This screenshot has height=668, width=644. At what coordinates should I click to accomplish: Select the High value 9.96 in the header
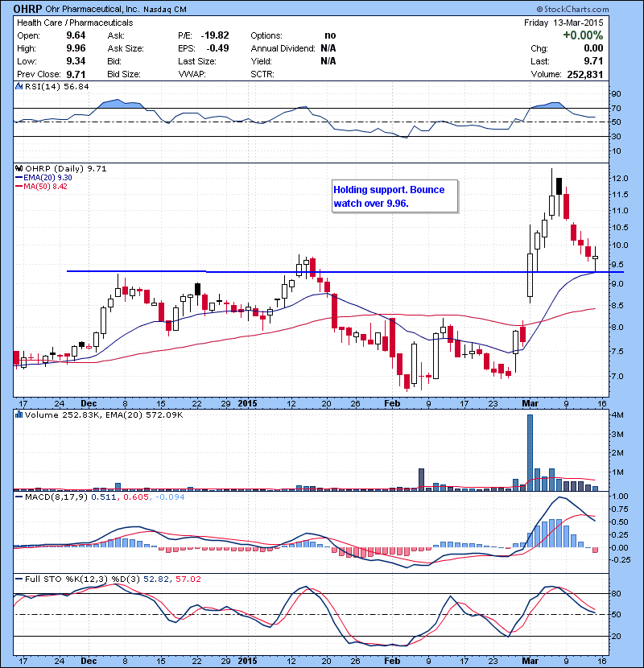[76, 48]
